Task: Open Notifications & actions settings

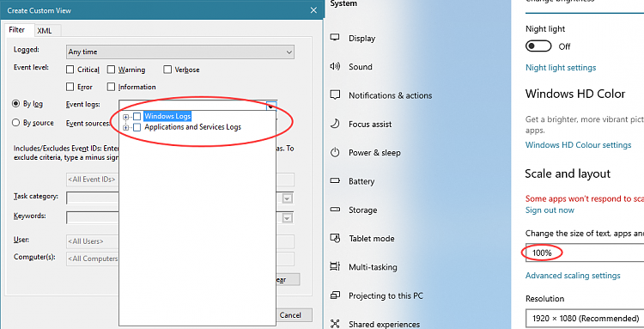Action: coord(390,95)
